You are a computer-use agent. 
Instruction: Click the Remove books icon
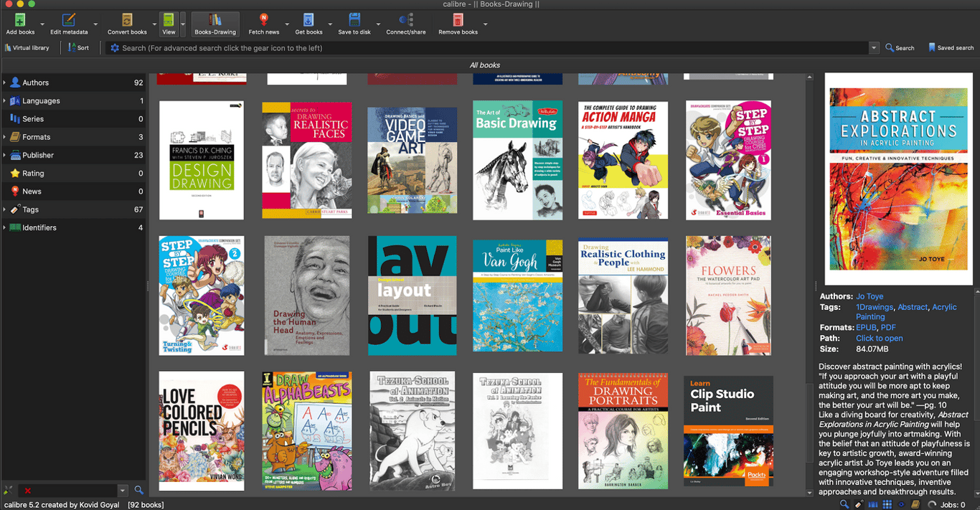tap(458, 20)
